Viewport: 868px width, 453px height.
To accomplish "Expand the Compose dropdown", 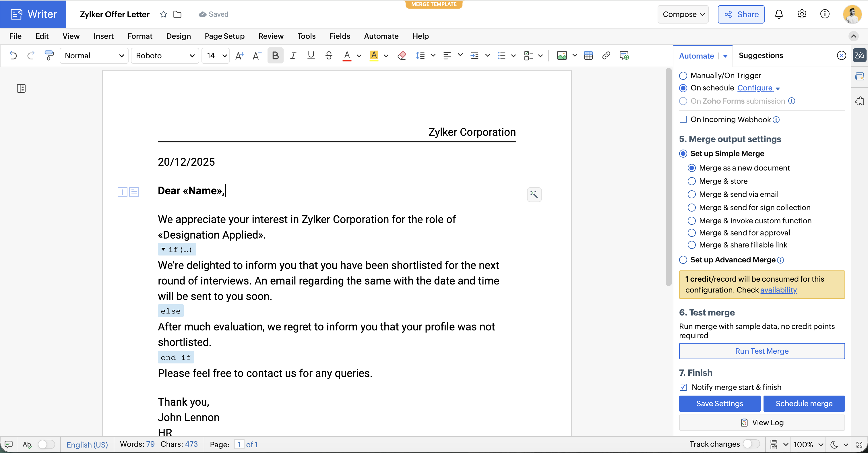I will point(683,14).
